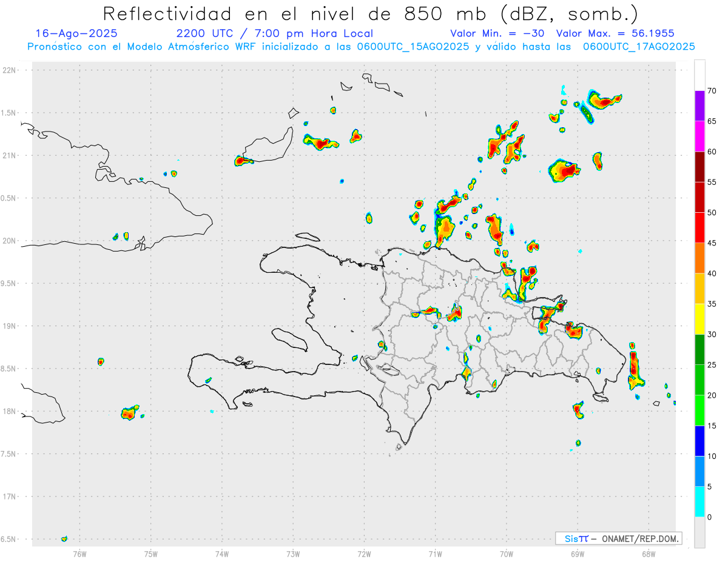Screen dimensions: 728x562
Task: Click the '22N' latitude label
Action: [10, 70]
